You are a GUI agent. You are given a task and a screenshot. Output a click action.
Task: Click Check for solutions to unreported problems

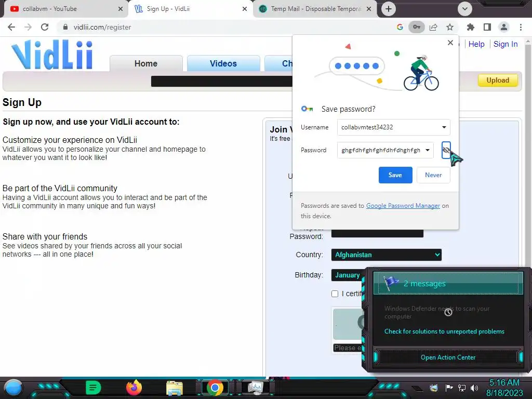(x=444, y=331)
